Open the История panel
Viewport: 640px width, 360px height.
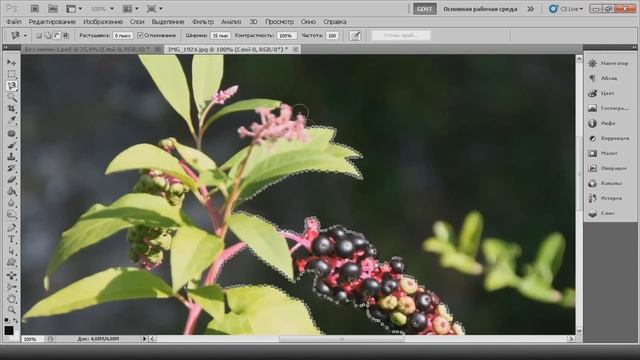click(x=609, y=198)
